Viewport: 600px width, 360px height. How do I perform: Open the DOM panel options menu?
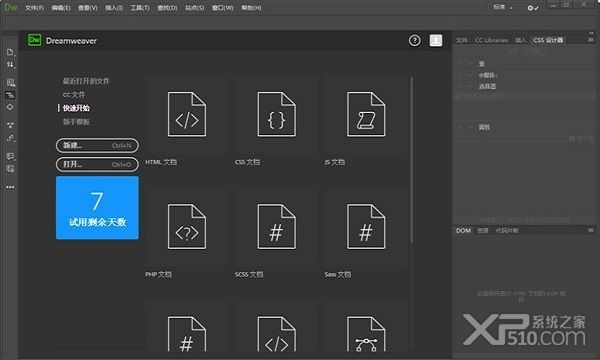coord(590,230)
